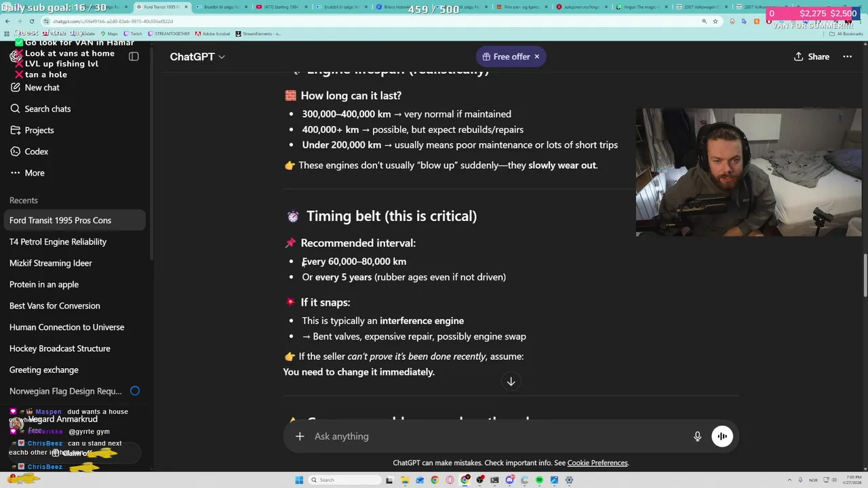The height and width of the screenshot is (488, 868).
Task: Click the system tray microphone icon
Action: click(x=800, y=480)
